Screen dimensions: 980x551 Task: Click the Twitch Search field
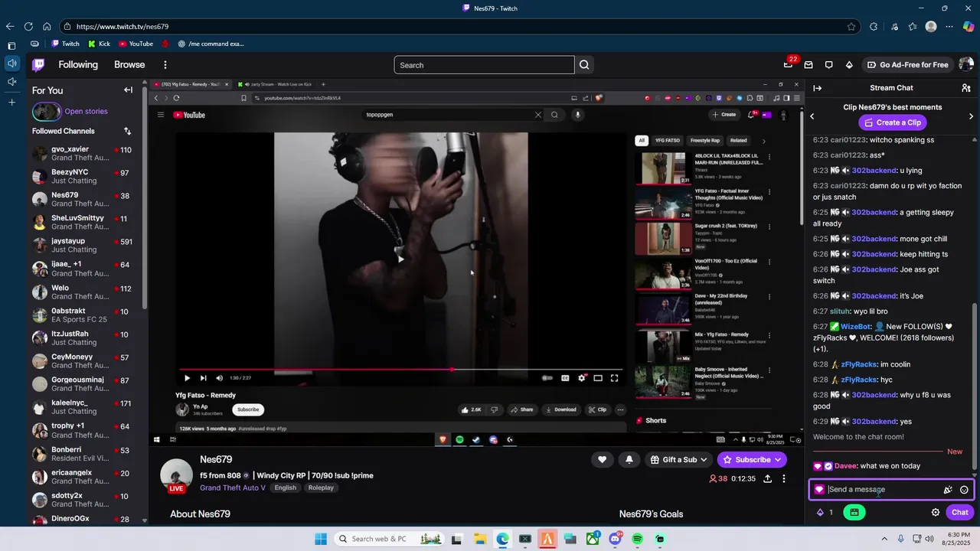tap(484, 65)
